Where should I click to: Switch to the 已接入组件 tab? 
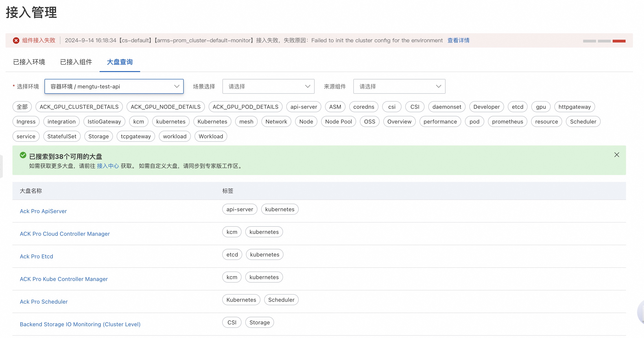point(76,62)
